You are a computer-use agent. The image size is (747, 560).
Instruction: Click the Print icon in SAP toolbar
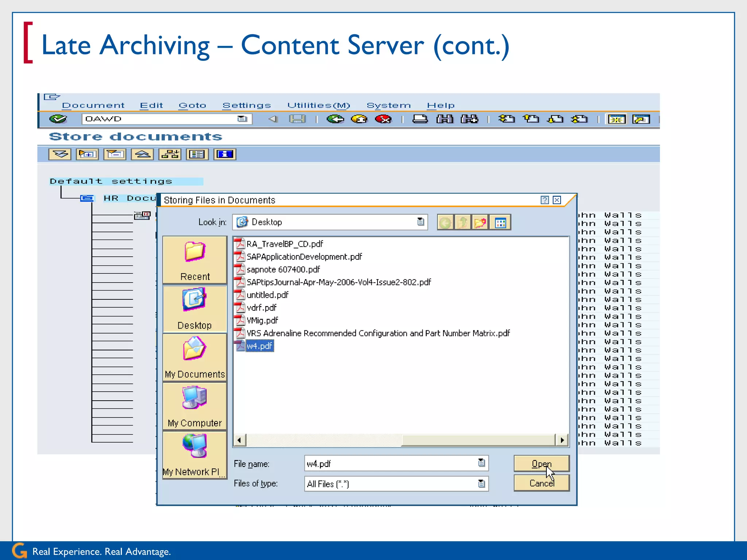[x=420, y=119]
